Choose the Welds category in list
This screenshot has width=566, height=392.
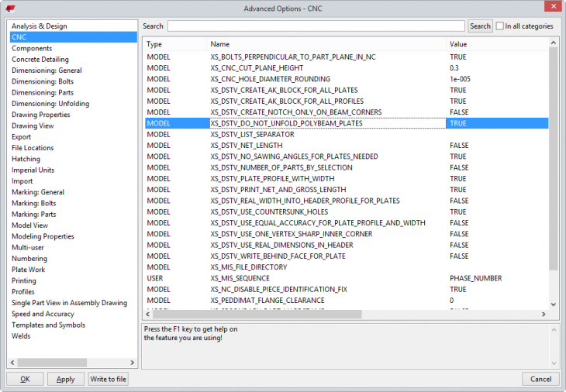coord(22,336)
